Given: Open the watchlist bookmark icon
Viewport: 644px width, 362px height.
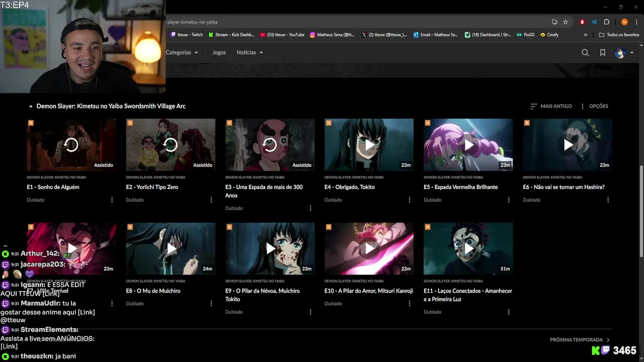Looking at the screenshot, I should click(x=603, y=53).
